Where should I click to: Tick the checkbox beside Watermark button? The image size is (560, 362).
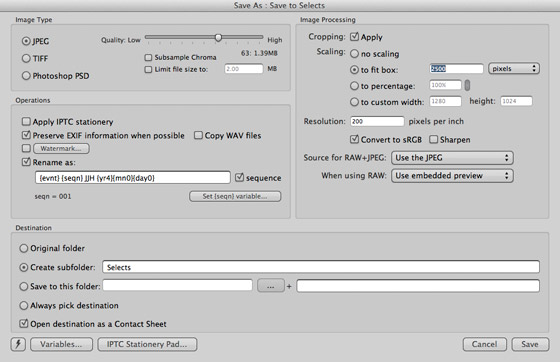(x=26, y=148)
